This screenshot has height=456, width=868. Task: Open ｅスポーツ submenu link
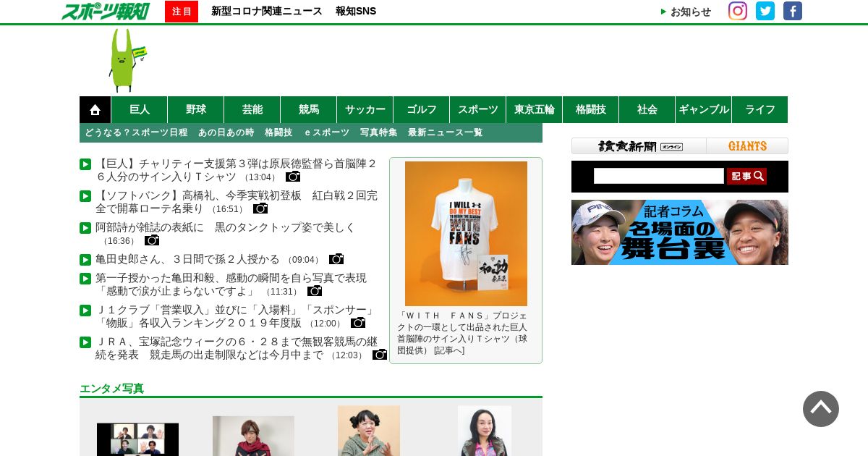(x=326, y=132)
